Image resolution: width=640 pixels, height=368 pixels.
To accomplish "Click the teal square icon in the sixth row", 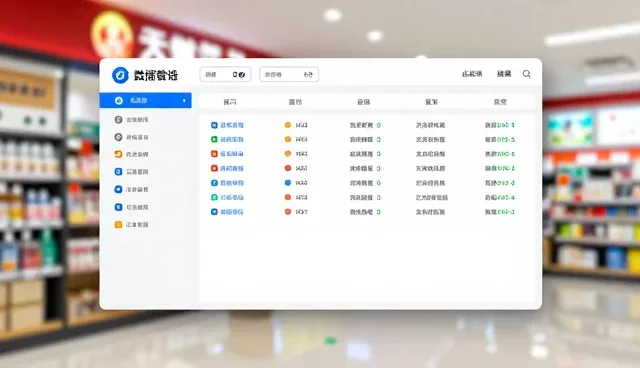I will tap(214, 197).
